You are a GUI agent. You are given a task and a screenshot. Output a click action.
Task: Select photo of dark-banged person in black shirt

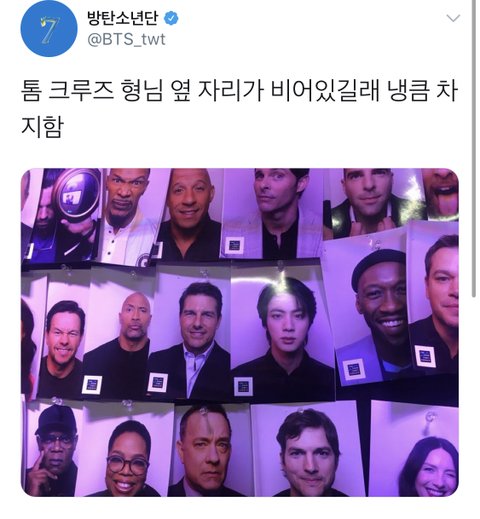coord(283,333)
